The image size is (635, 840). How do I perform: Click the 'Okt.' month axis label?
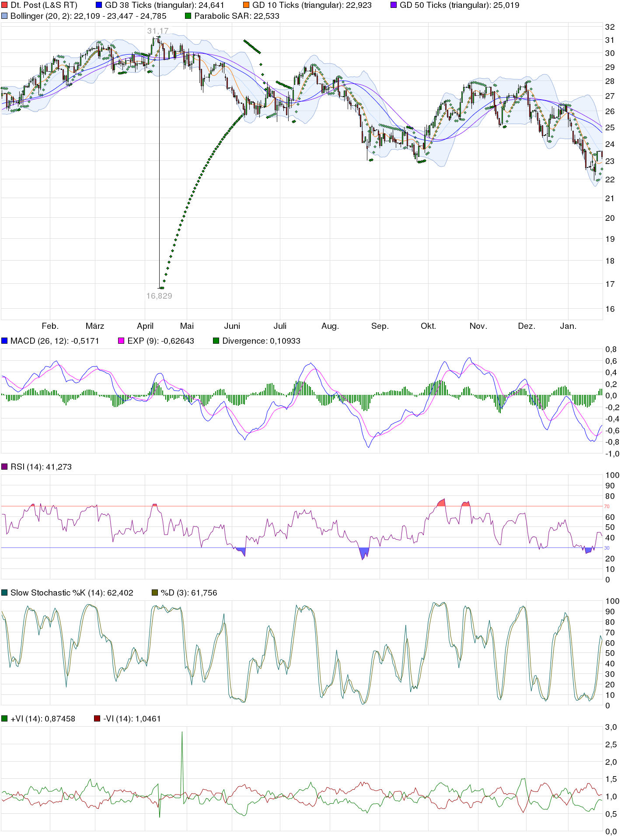[428, 326]
